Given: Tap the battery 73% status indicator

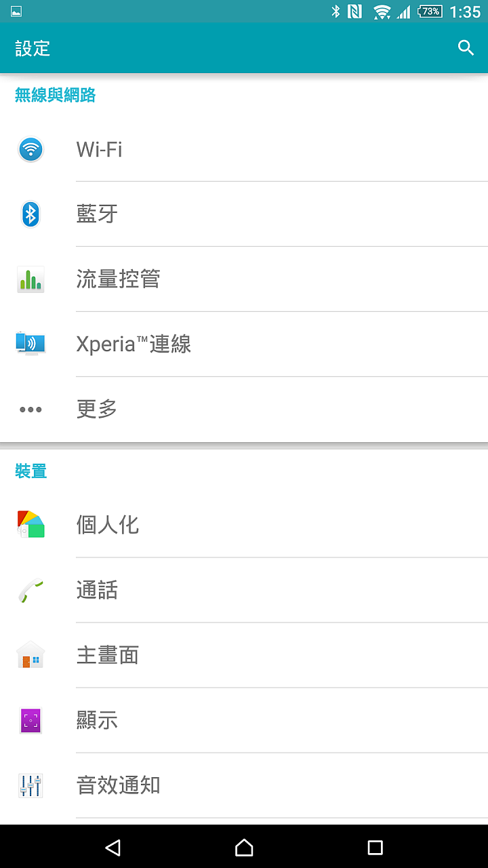Looking at the screenshot, I should click(431, 12).
